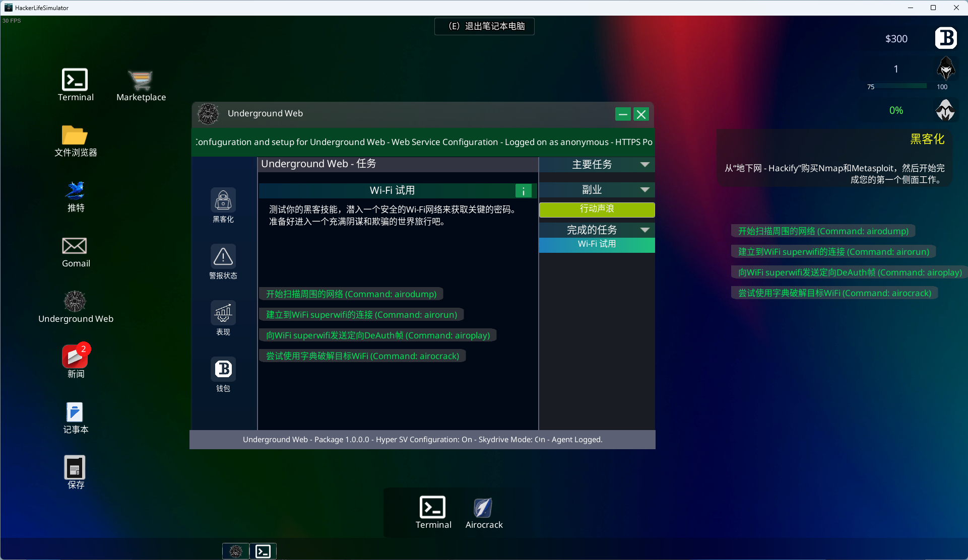Open the 新闻 icon with notification badge
The image size is (968, 560).
click(75, 357)
